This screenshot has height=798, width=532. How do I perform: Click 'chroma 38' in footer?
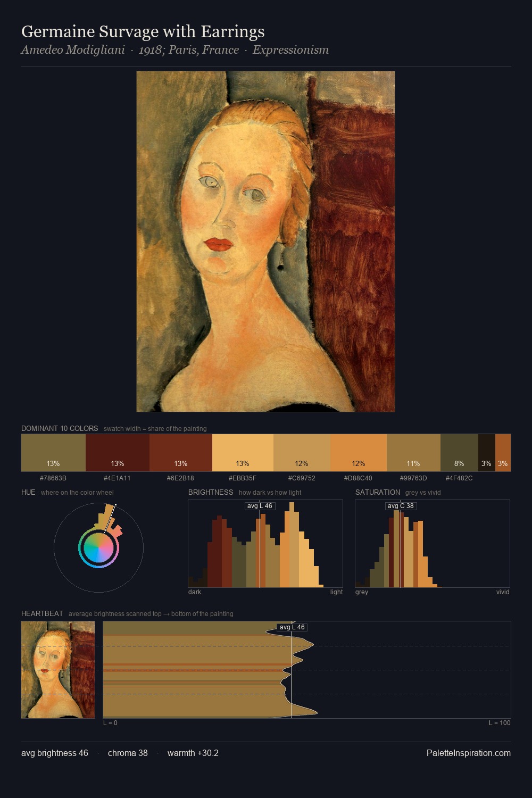tap(128, 753)
